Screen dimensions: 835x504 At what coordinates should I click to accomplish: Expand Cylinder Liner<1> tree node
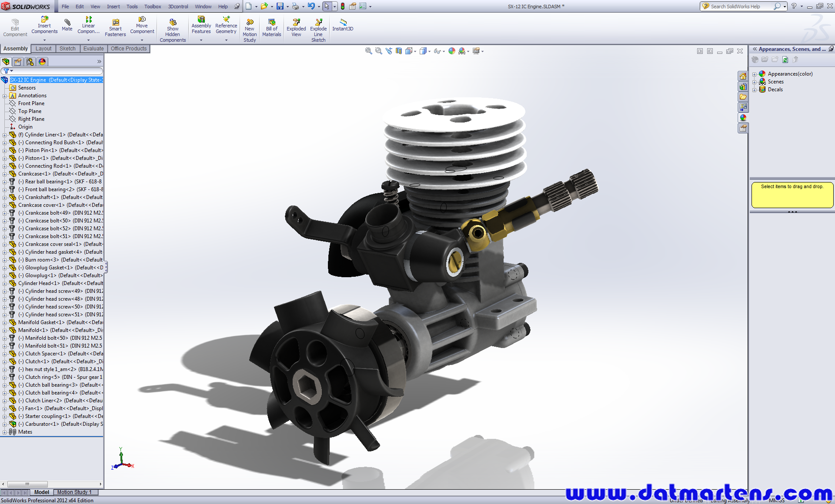[x=4, y=135]
